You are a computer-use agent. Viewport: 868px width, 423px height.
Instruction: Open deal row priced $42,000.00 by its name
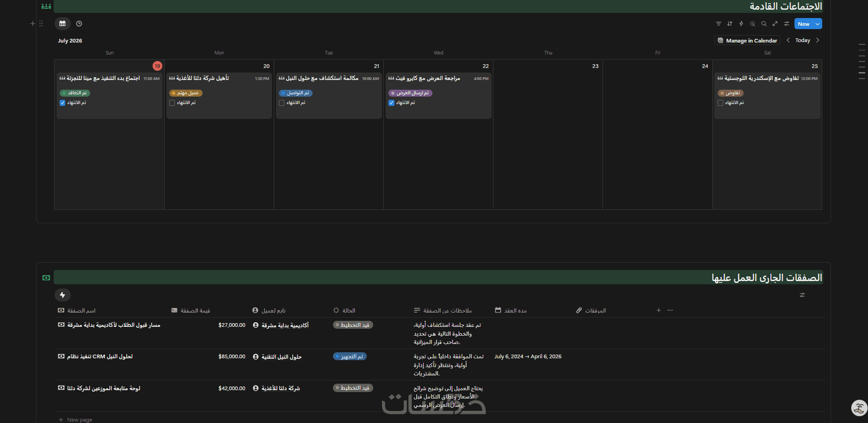pyautogui.click(x=104, y=388)
